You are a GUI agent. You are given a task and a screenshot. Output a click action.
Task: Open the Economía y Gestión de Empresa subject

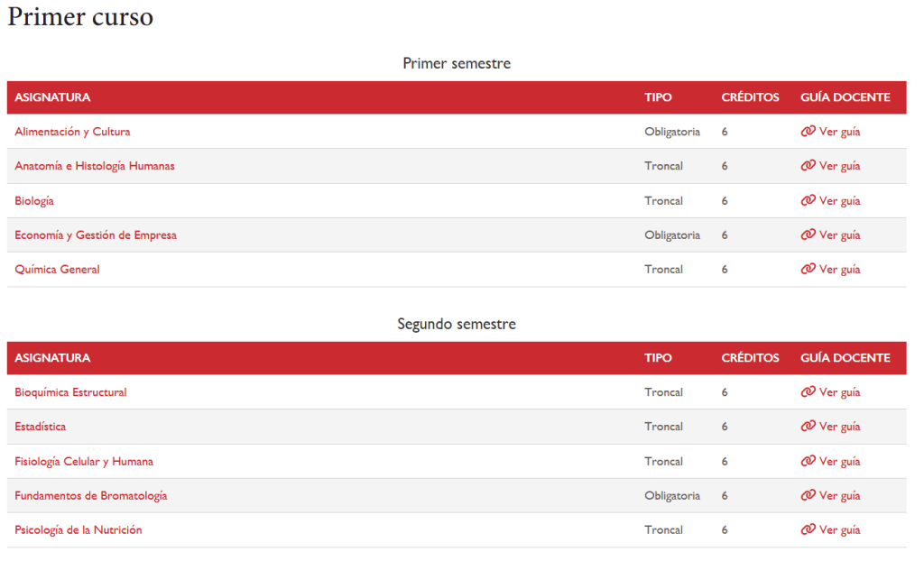click(x=96, y=235)
